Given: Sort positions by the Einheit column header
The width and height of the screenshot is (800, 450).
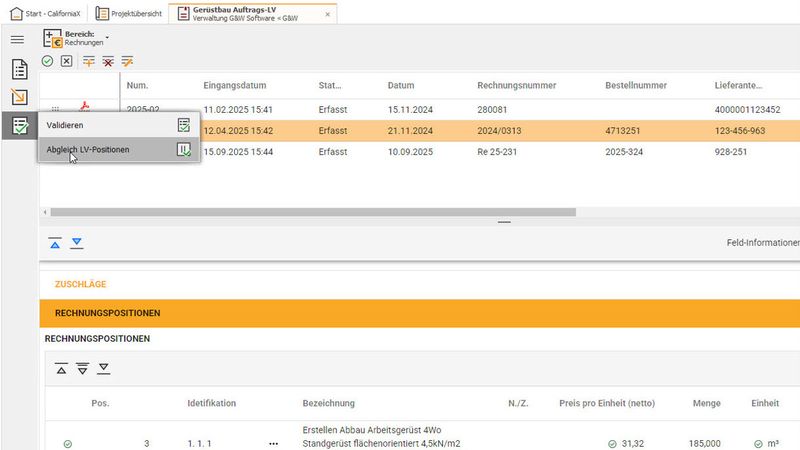Looking at the screenshot, I should pyautogui.click(x=765, y=403).
